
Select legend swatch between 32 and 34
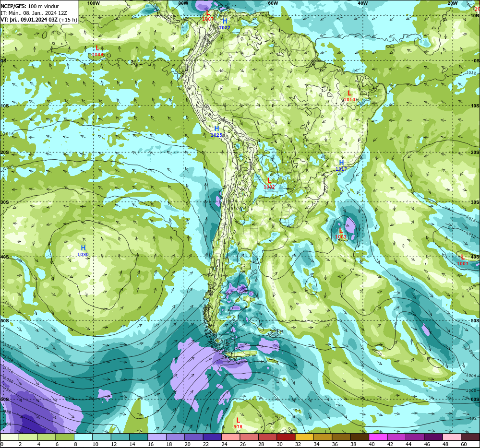pos(305,437)
